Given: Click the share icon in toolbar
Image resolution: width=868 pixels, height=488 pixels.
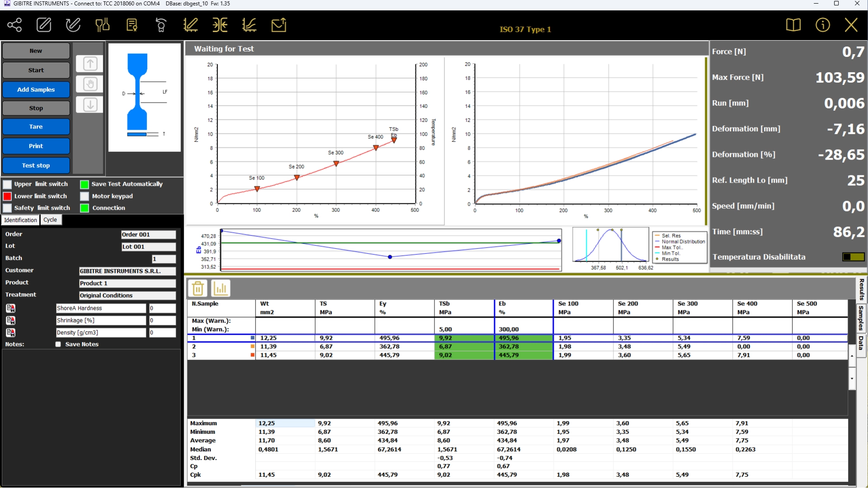Looking at the screenshot, I should tap(14, 25).
